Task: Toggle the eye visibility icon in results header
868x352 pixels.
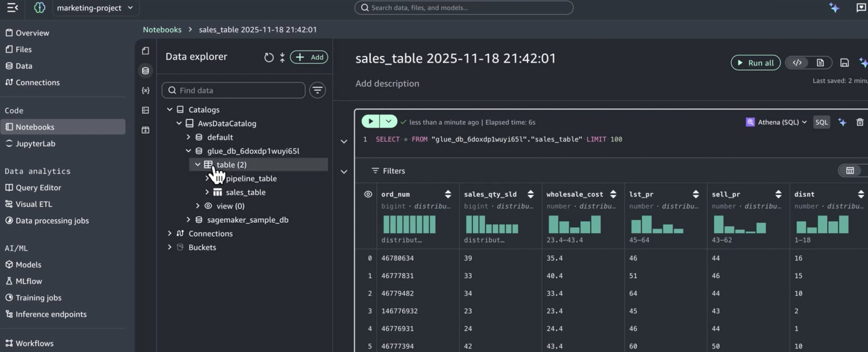Action: [x=367, y=194]
